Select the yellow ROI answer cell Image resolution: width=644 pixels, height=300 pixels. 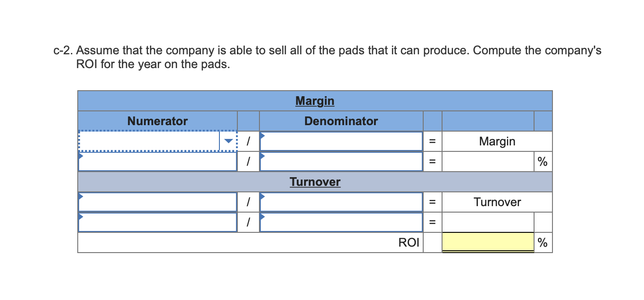[488, 242]
